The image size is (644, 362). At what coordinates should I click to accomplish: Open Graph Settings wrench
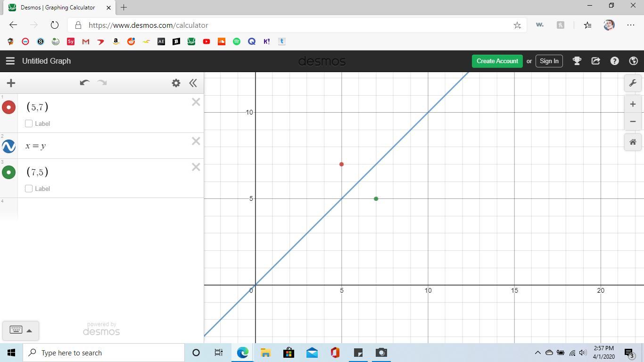(633, 83)
